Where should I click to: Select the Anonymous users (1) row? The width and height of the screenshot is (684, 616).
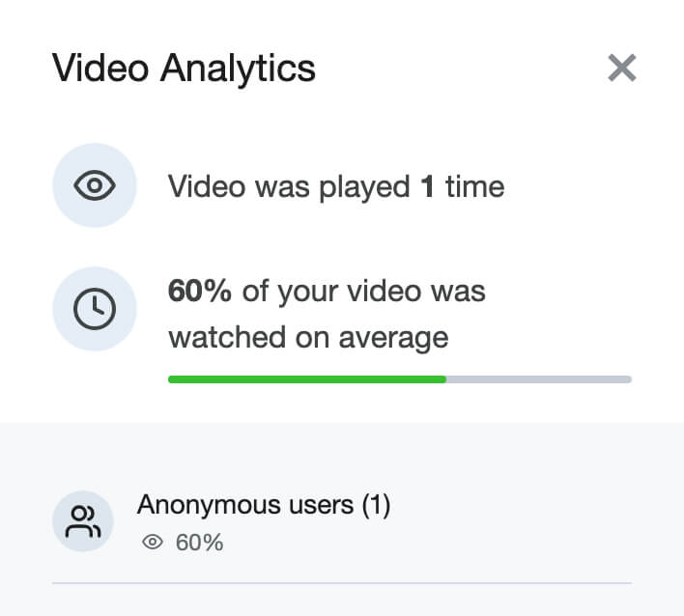(342, 521)
